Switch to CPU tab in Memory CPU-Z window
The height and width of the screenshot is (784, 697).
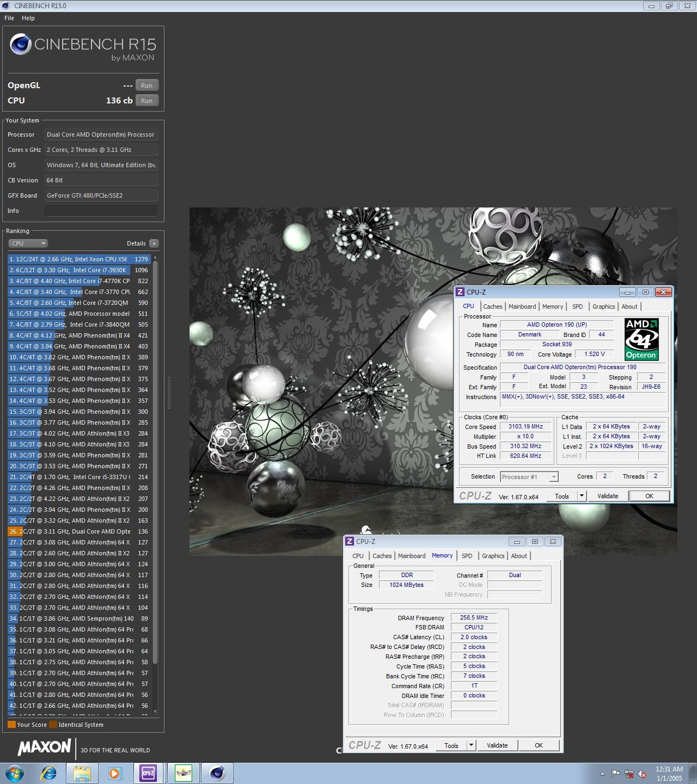pyautogui.click(x=358, y=556)
